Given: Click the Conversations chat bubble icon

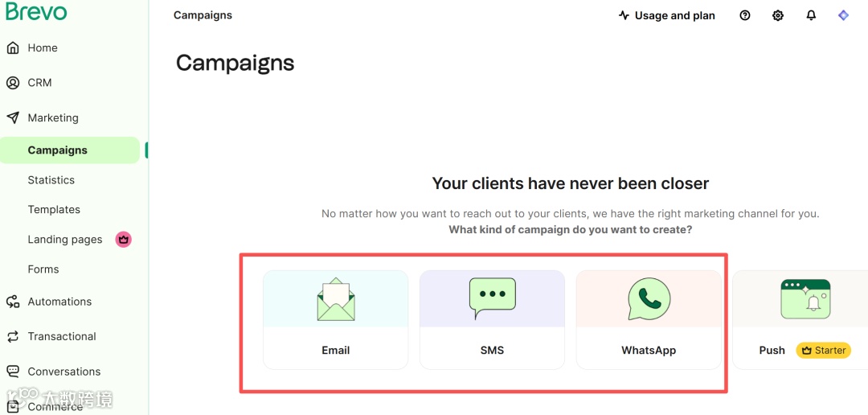Looking at the screenshot, I should click(x=13, y=372).
